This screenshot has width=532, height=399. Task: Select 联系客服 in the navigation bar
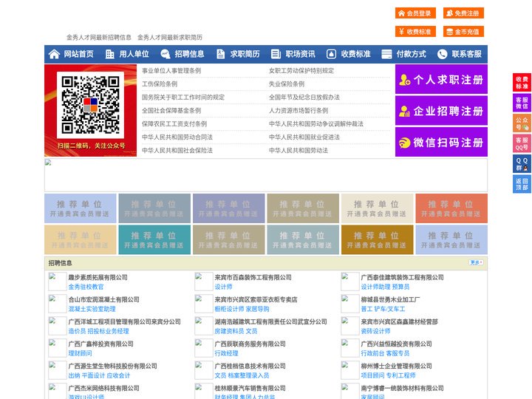[x=466, y=54]
